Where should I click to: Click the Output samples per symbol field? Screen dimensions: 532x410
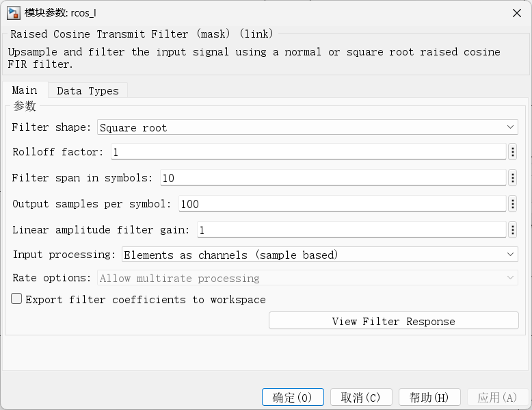[x=341, y=204]
